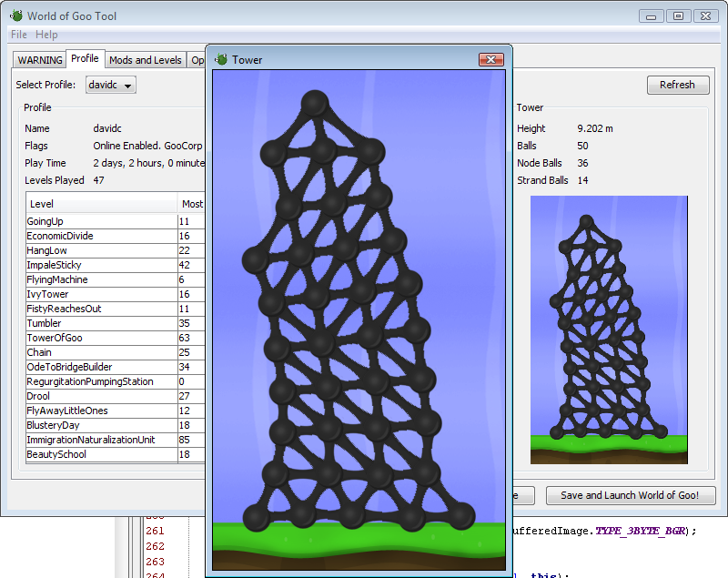The height and width of the screenshot is (578, 728).
Task: Open the Mods and Levels tab
Action: coord(146,60)
